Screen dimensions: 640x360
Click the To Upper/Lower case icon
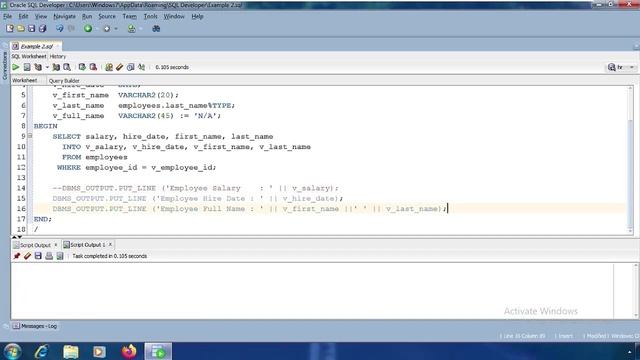pos(141,67)
